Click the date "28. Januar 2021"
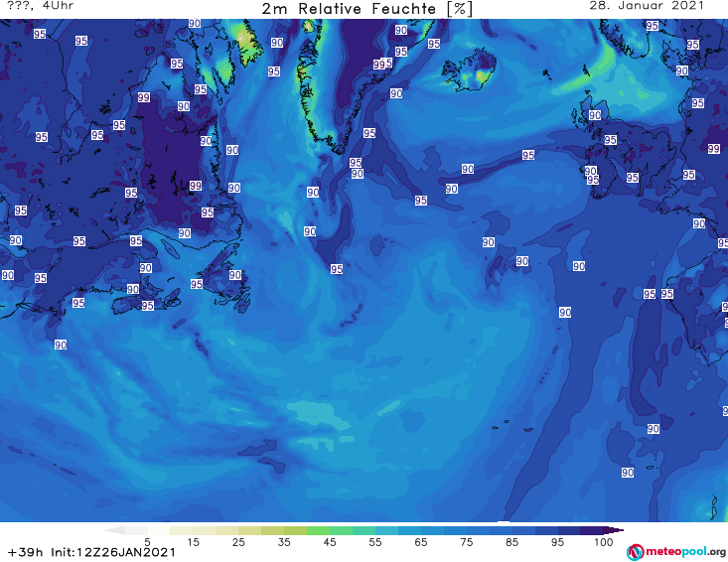 coord(647,6)
